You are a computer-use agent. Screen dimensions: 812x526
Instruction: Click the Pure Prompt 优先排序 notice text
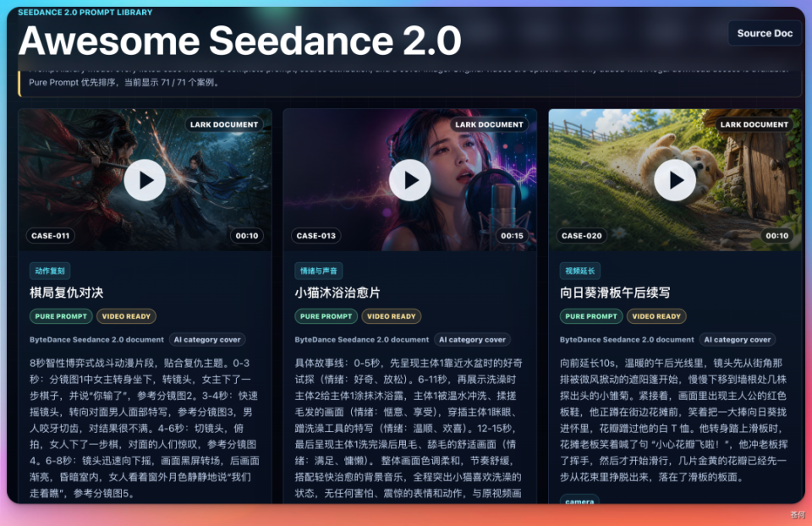tap(124, 82)
